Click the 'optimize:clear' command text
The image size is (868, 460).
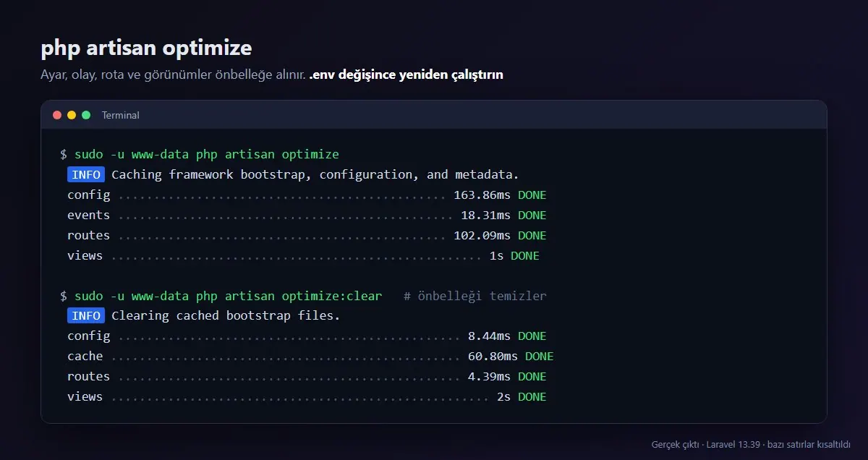[332, 296]
